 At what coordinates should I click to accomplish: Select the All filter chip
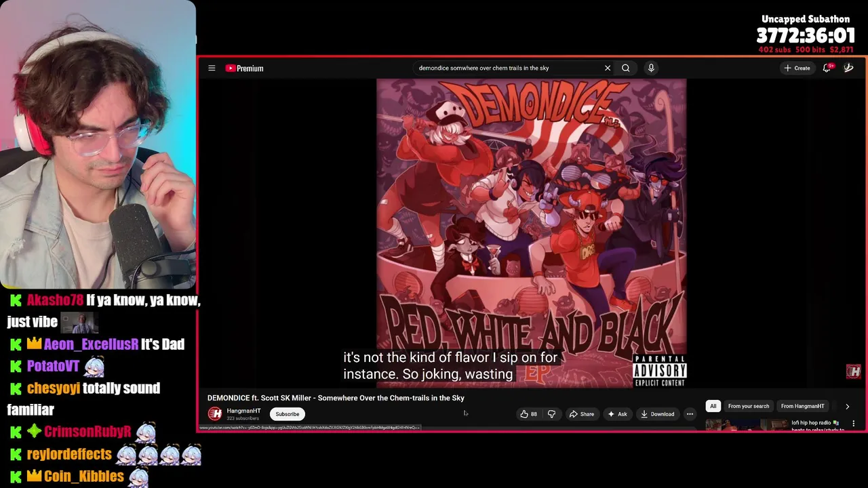click(x=713, y=406)
